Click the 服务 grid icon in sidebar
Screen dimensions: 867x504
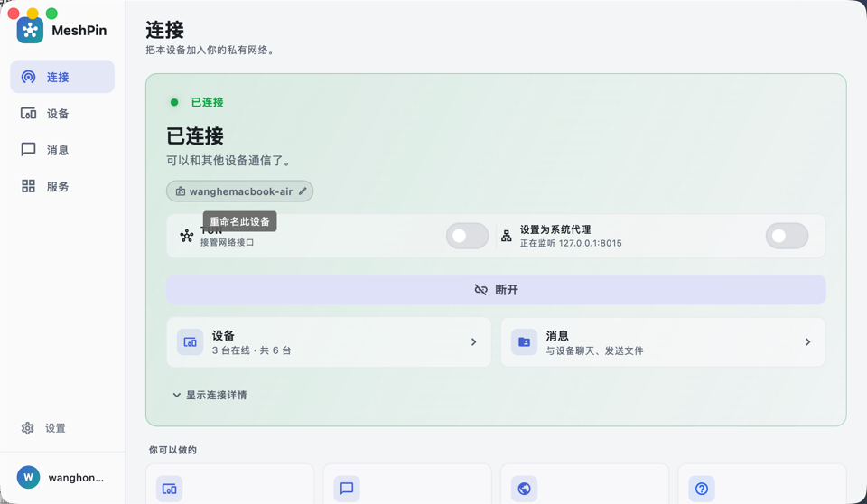(28, 186)
